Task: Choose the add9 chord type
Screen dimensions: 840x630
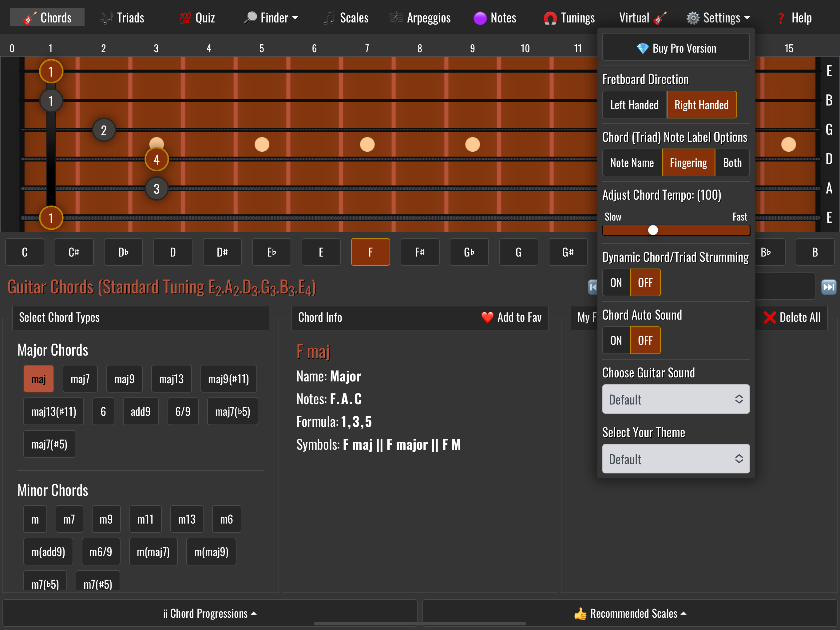Action: pos(141,412)
